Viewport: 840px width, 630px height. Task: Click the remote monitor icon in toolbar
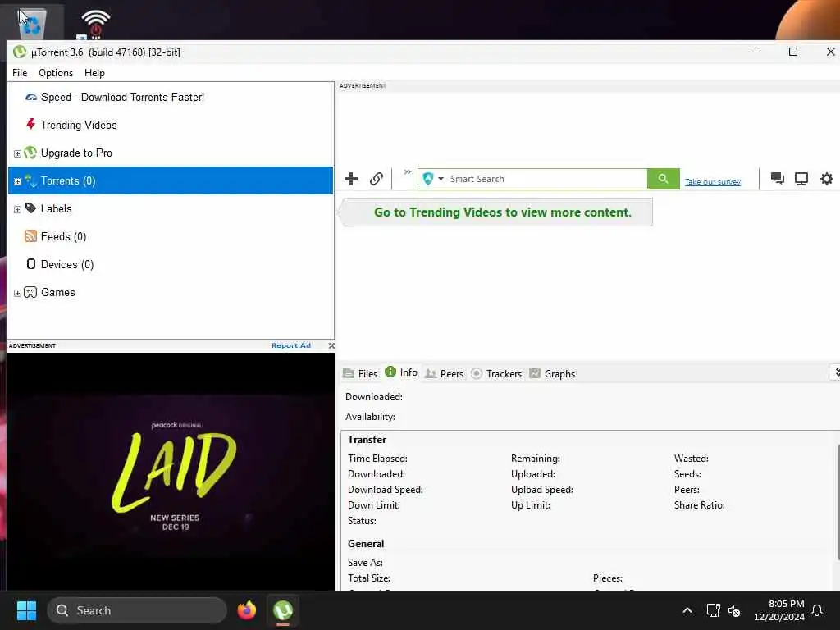(x=801, y=178)
